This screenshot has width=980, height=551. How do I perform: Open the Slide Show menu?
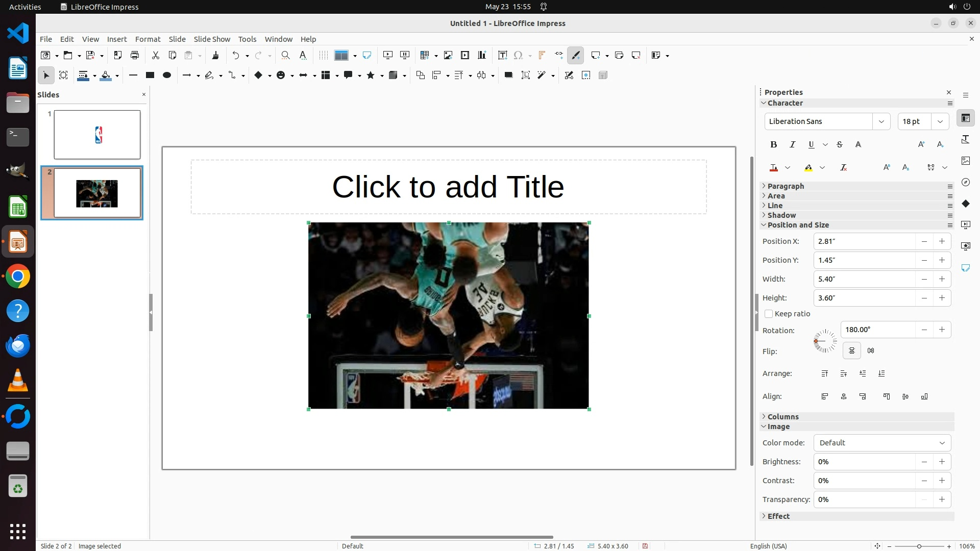pos(212,39)
